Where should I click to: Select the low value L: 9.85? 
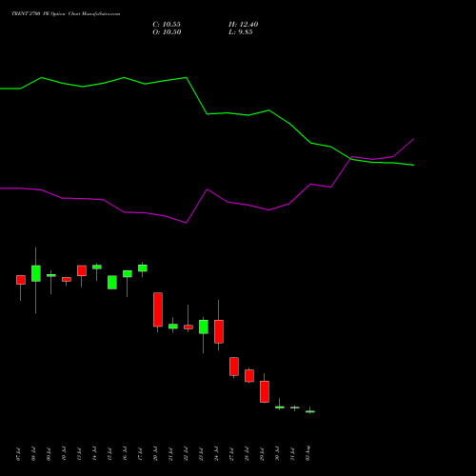(240, 32)
